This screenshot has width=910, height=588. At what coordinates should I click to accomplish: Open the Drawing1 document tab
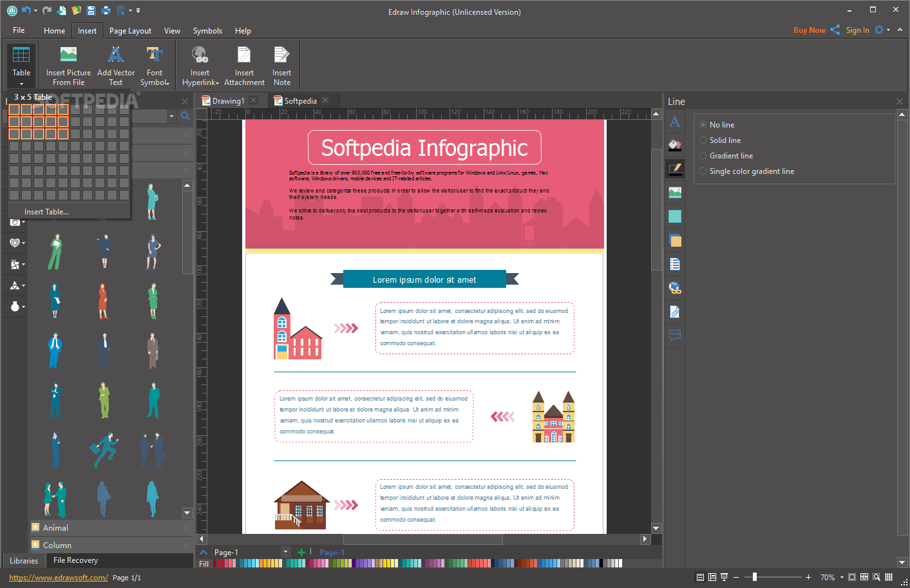click(229, 100)
